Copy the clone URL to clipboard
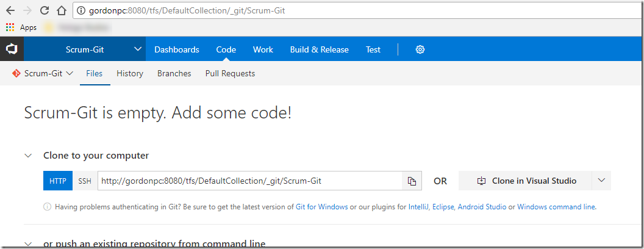This screenshot has width=644, height=249. [x=412, y=181]
